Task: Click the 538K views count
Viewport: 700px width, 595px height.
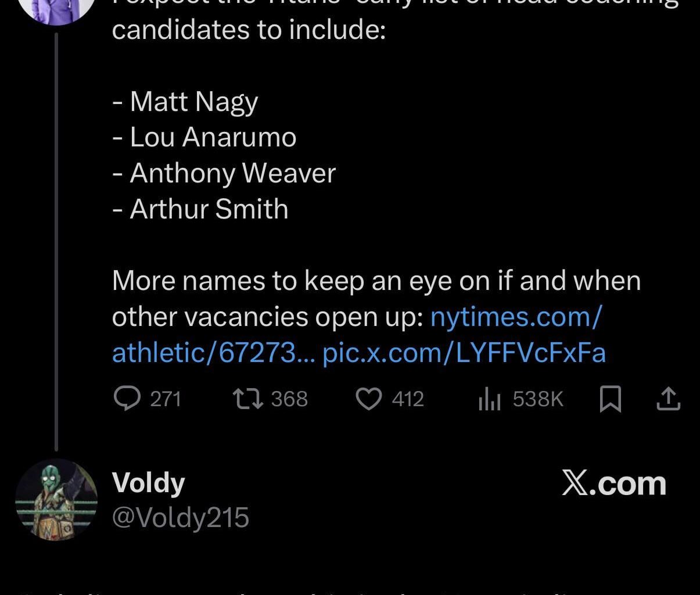Action: [x=538, y=399]
